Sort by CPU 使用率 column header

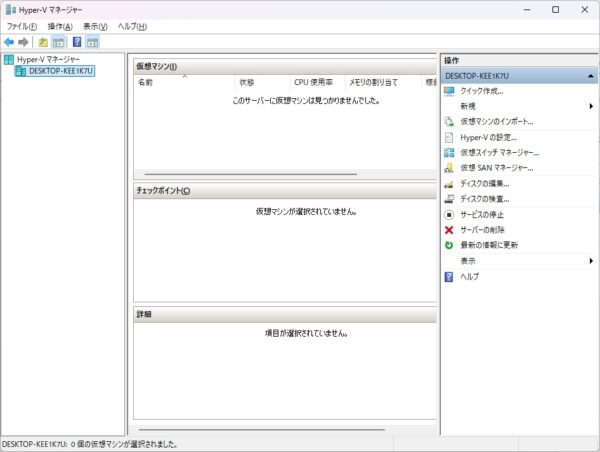318,82
